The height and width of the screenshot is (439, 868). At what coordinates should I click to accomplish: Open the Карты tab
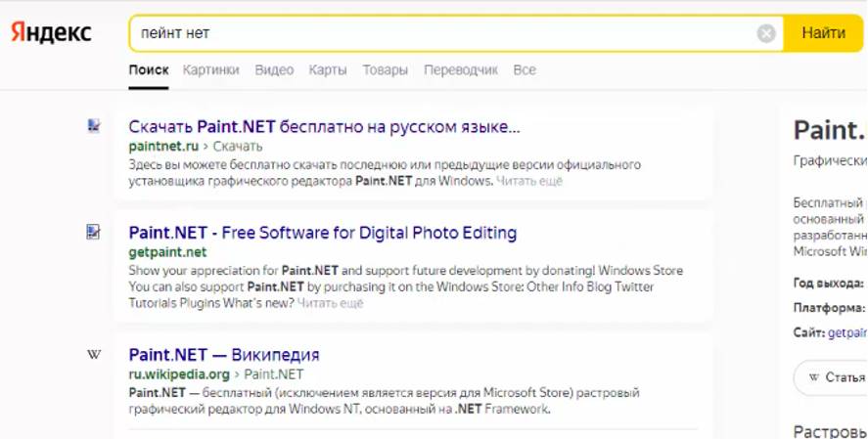coord(328,70)
